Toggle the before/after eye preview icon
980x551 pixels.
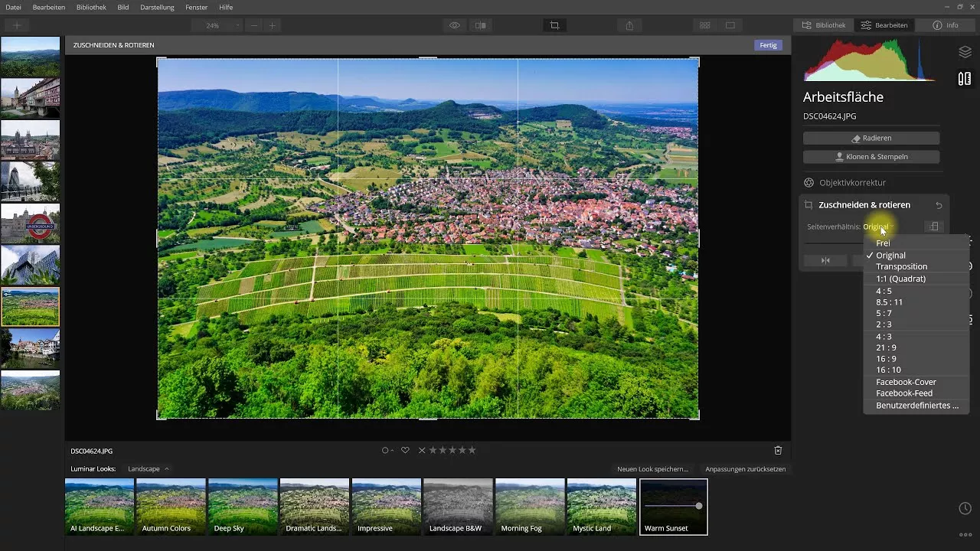click(x=454, y=25)
